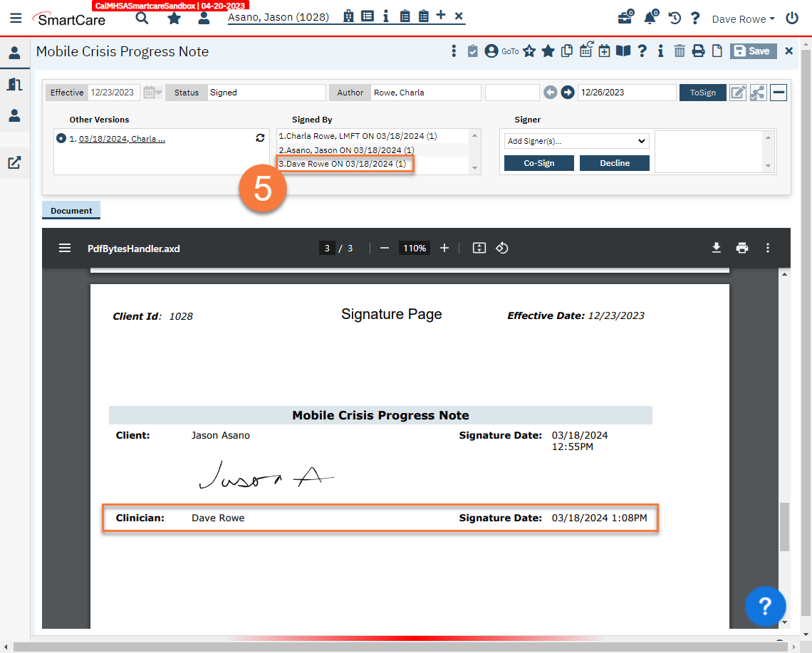The height and width of the screenshot is (653, 812).
Task: Rotate the PDF page
Action: coord(503,248)
